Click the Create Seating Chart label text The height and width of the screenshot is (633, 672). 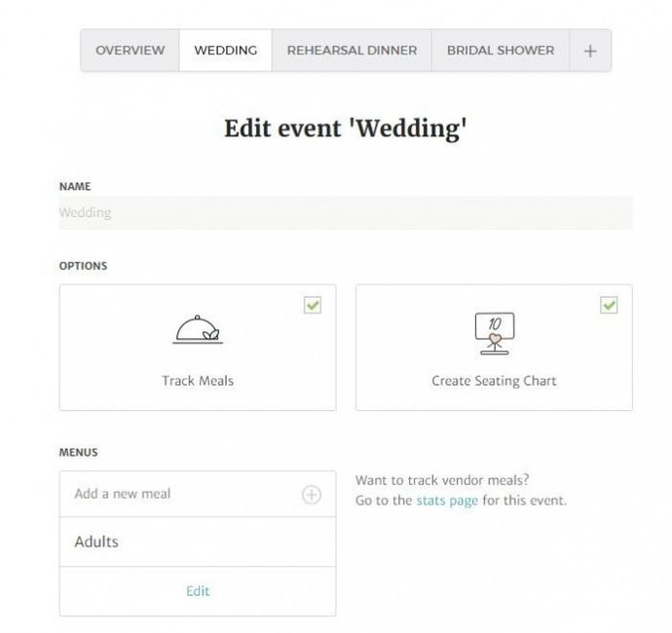[494, 381]
